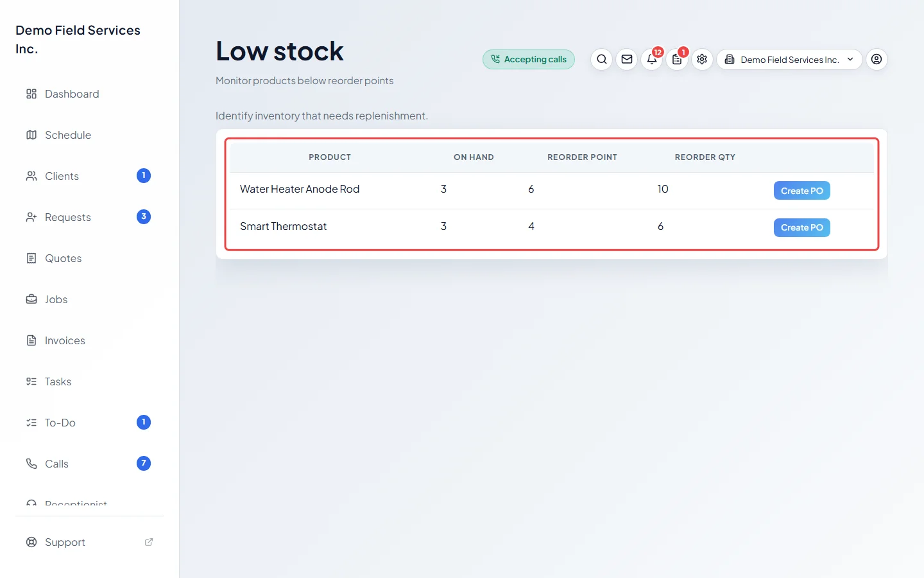Click the Jobs briefcase icon

tap(31, 299)
